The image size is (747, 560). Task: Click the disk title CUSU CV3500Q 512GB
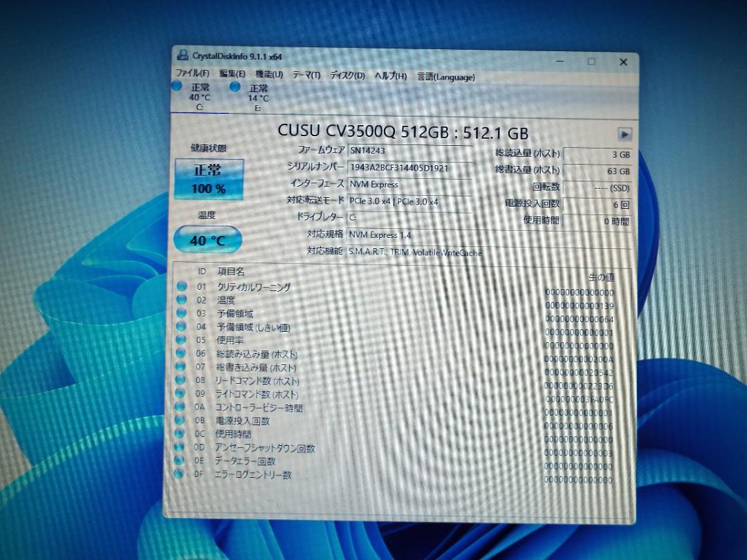coord(363,131)
